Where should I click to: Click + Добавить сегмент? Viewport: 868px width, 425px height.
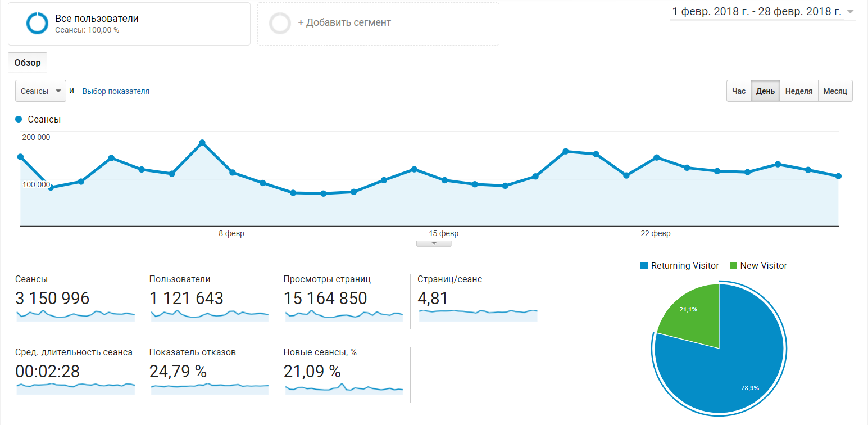tap(344, 23)
